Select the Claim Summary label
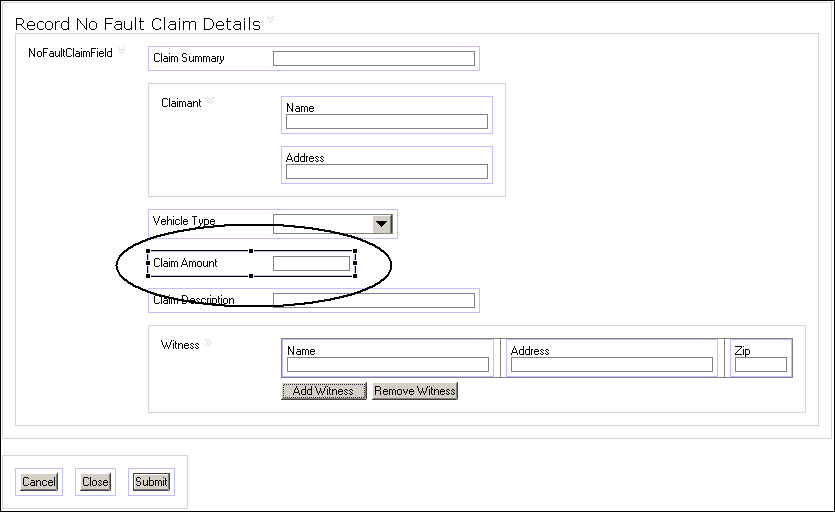 pos(189,58)
